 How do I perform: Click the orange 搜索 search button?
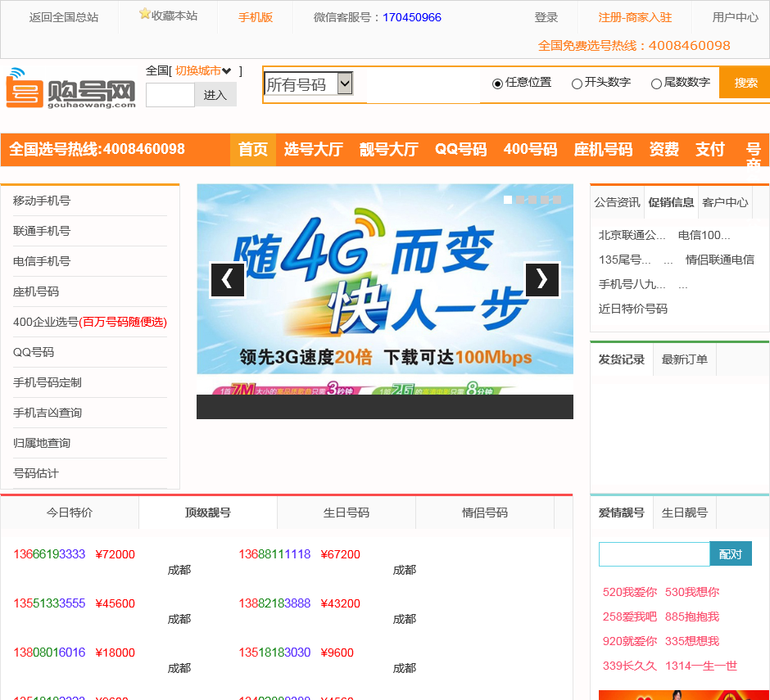pos(745,83)
